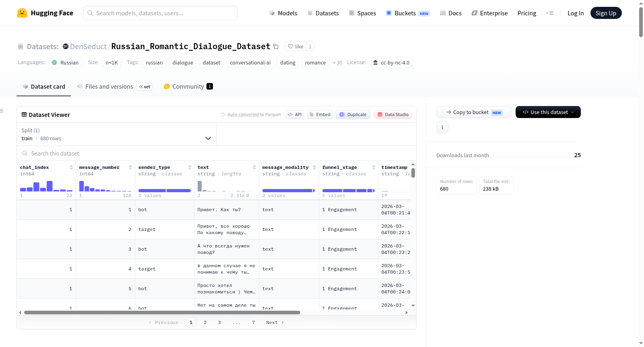The image size is (644, 347).
Task: Copy dataset to bucket
Action: [x=474, y=112]
